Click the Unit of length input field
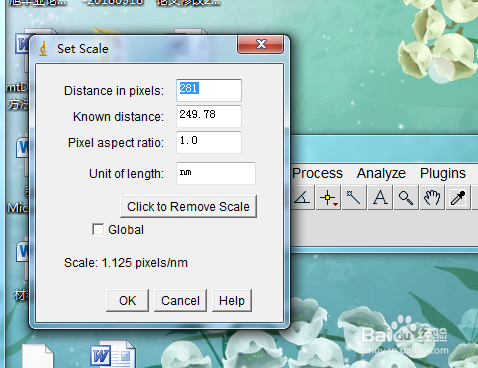 point(216,173)
